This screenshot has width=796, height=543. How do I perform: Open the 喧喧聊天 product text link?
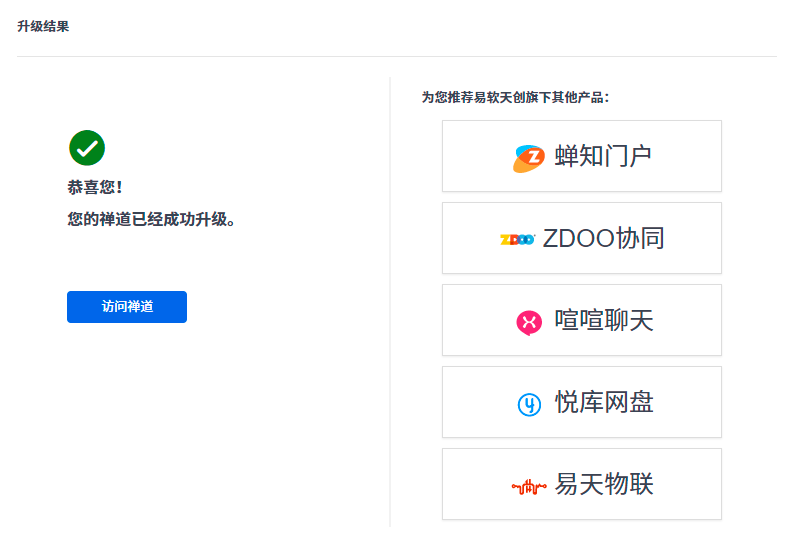tap(603, 320)
